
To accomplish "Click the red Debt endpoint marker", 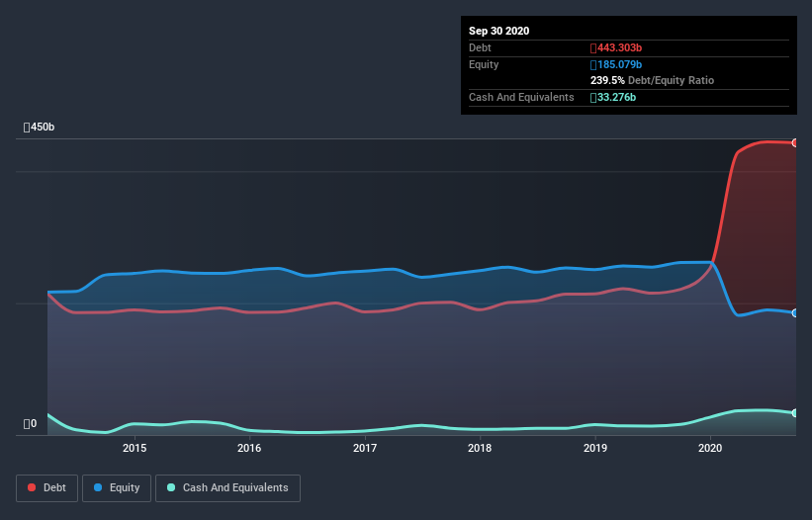I will [x=795, y=142].
